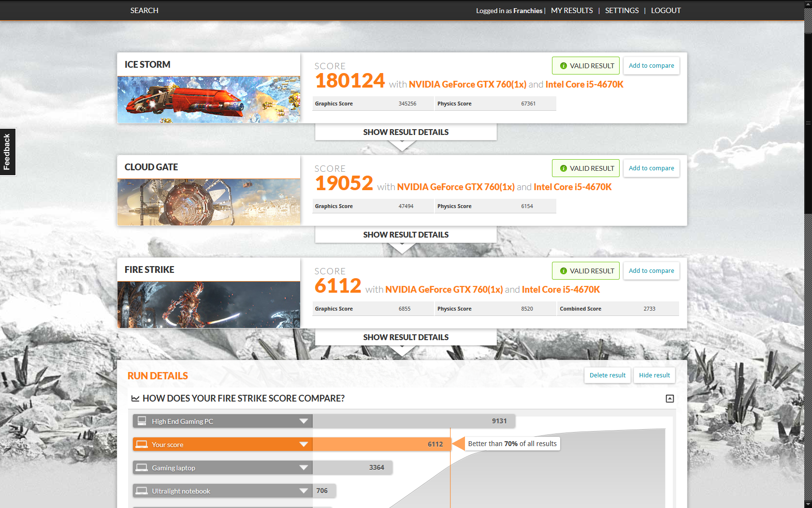Image resolution: width=812 pixels, height=508 pixels.
Task: Open the Feedback side tab
Action: click(x=7, y=152)
